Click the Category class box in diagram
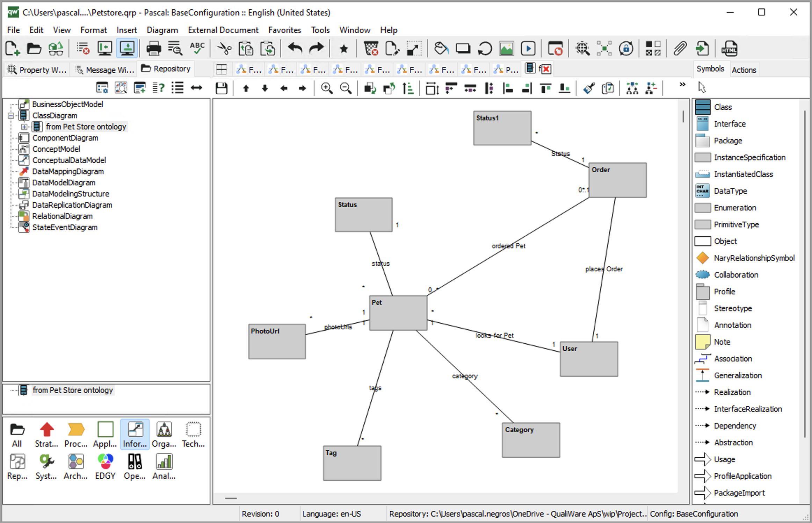This screenshot has width=812, height=523. [x=531, y=440]
